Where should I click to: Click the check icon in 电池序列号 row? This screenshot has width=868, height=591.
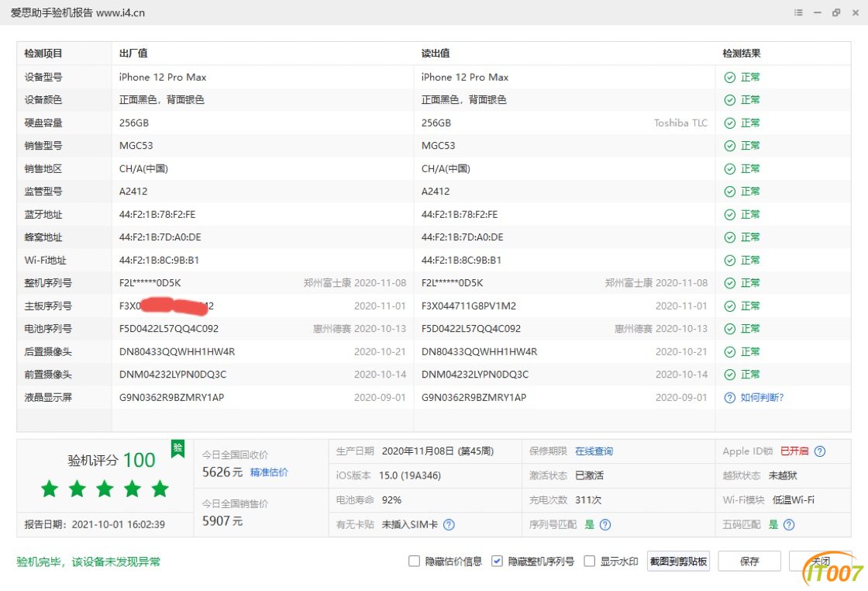tap(729, 329)
